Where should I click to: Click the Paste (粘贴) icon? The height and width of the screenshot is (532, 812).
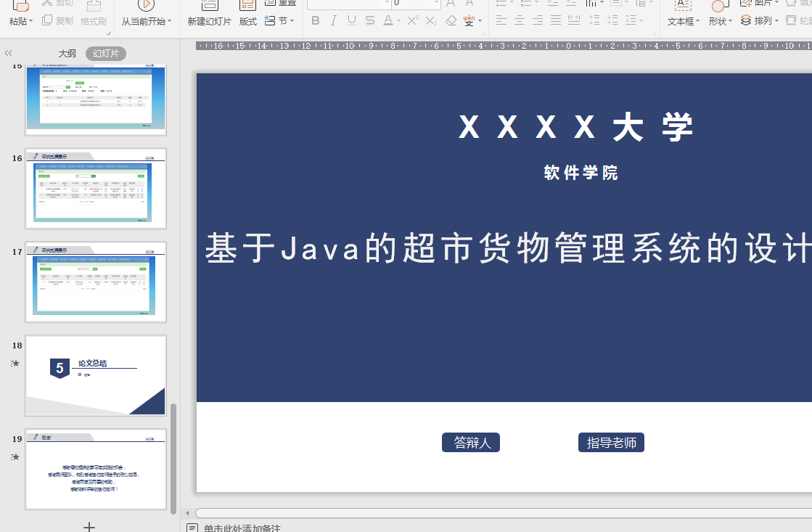click(x=21, y=6)
